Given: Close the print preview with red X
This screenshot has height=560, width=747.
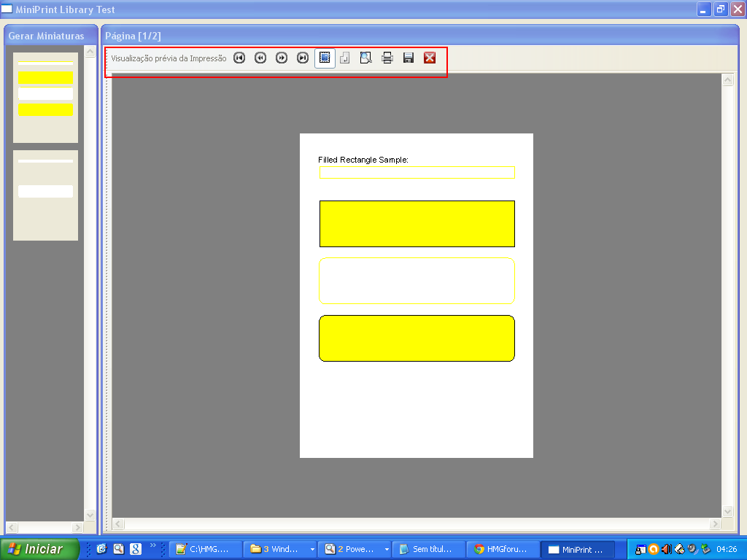Looking at the screenshot, I should pyautogui.click(x=429, y=58).
